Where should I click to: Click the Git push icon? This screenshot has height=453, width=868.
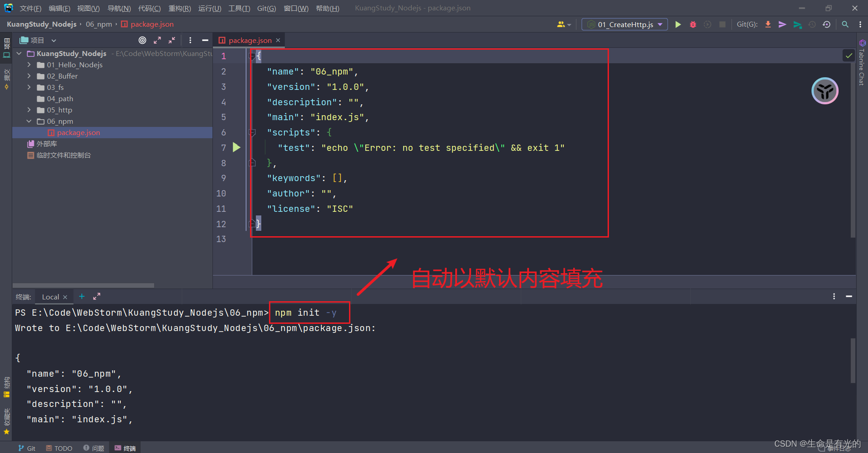tap(797, 24)
